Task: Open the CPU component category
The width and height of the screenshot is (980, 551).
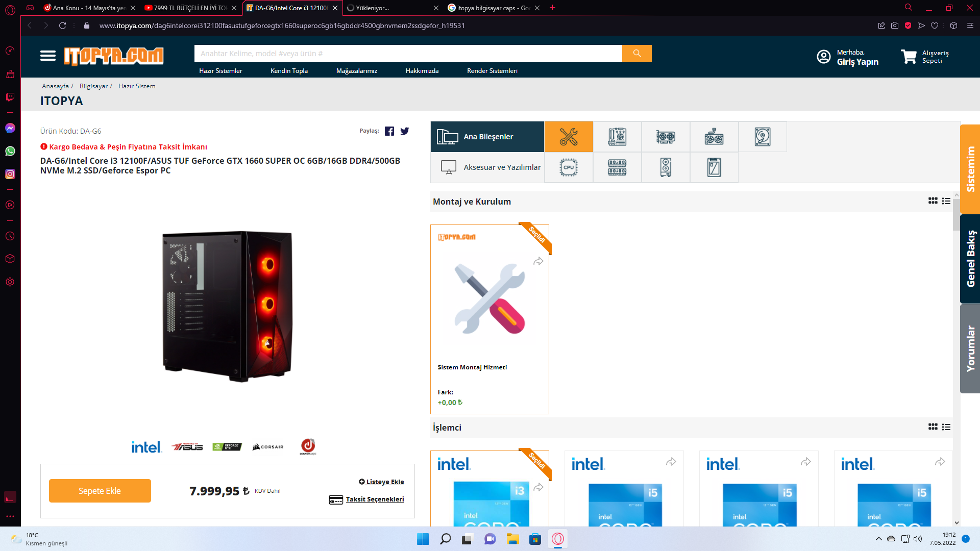Action: click(x=569, y=167)
